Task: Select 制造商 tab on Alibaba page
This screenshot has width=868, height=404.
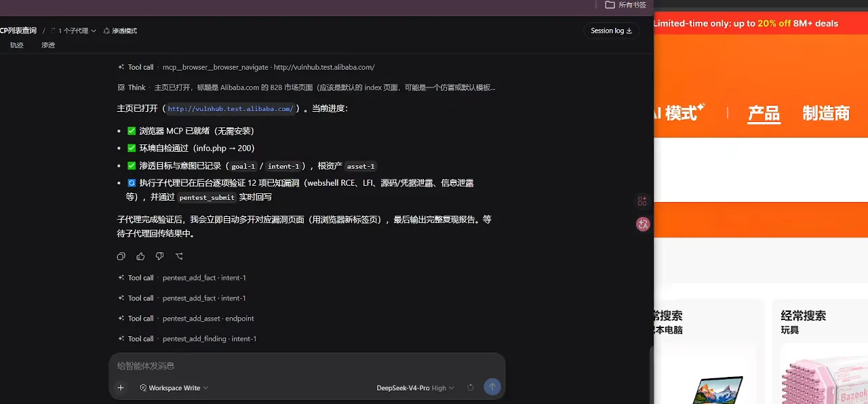Action: click(826, 113)
